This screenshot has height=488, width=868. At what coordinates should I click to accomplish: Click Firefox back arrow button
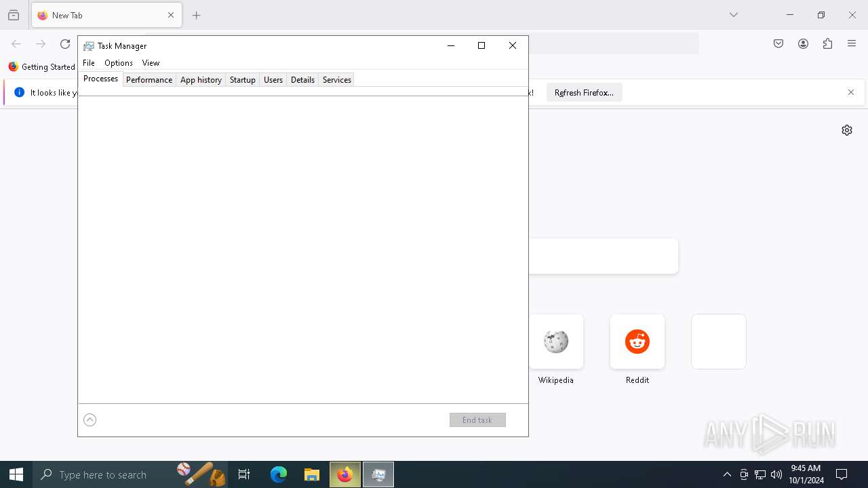(16, 44)
